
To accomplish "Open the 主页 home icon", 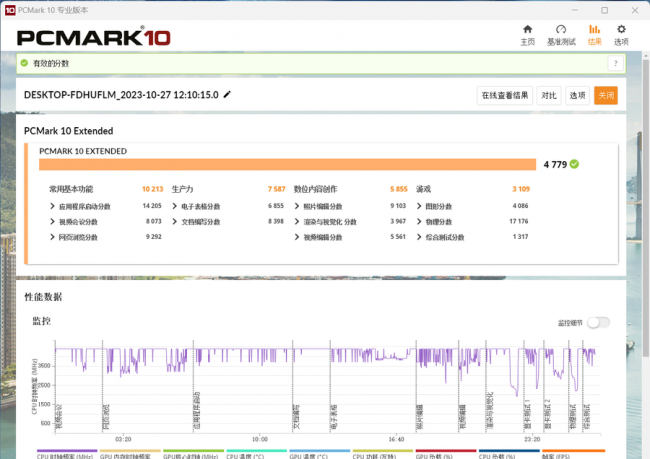I will (527, 29).
